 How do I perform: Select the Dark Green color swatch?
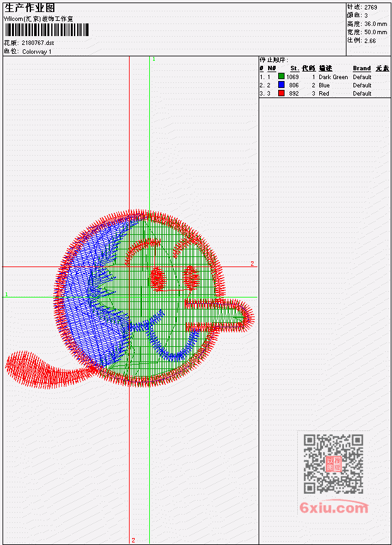click(281, 76)
